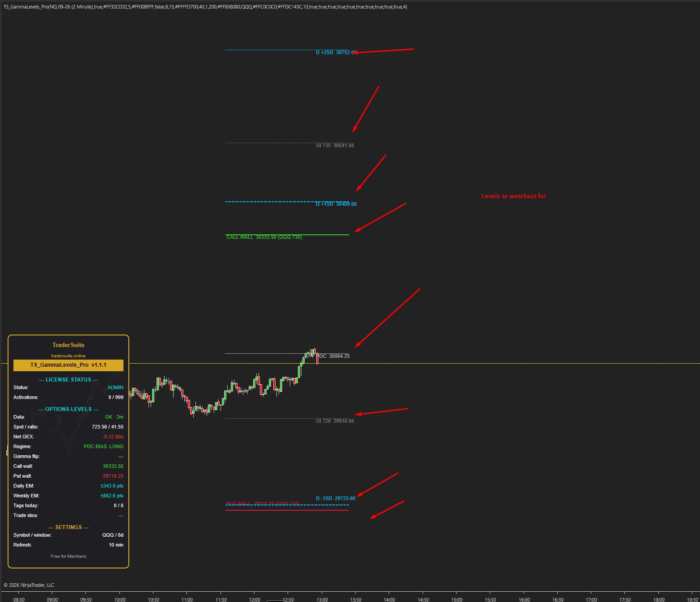Image resolution: width=700 pixels, height=602 pixels.
Task: Click the 10:30 time axis label
Action: click(153, 599)
